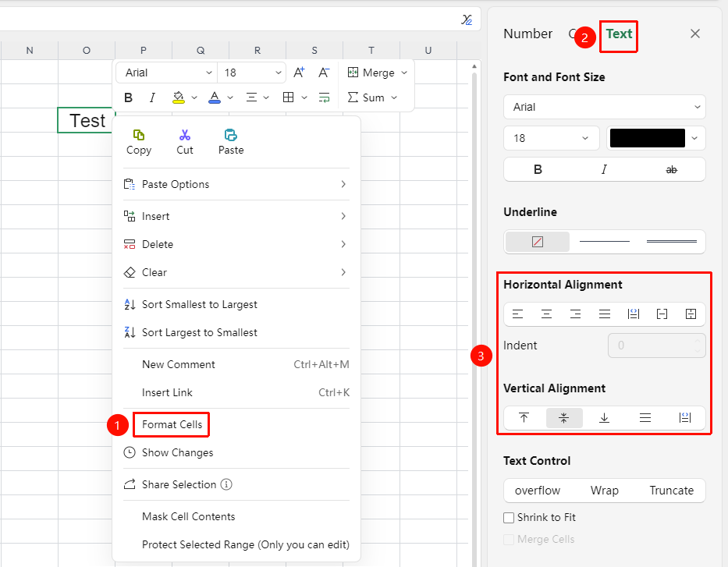728x567 pixels.
Task: Select middle vertical alignment
Action: (x=563, y=417)
